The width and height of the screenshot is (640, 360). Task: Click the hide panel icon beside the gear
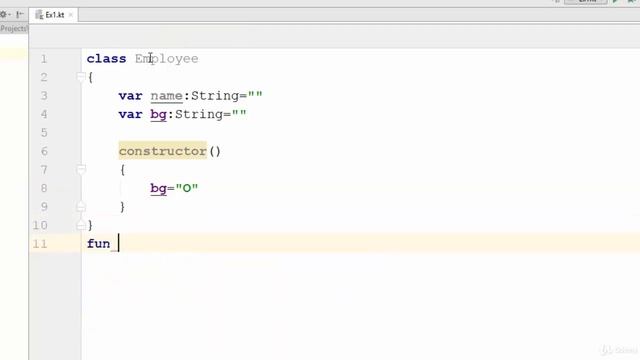(x=19, y=15)
